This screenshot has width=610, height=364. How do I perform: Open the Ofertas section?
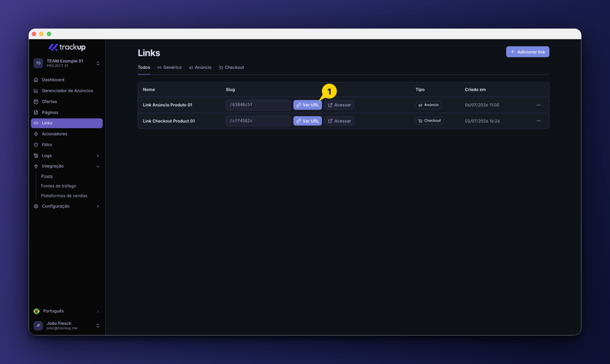67,101
